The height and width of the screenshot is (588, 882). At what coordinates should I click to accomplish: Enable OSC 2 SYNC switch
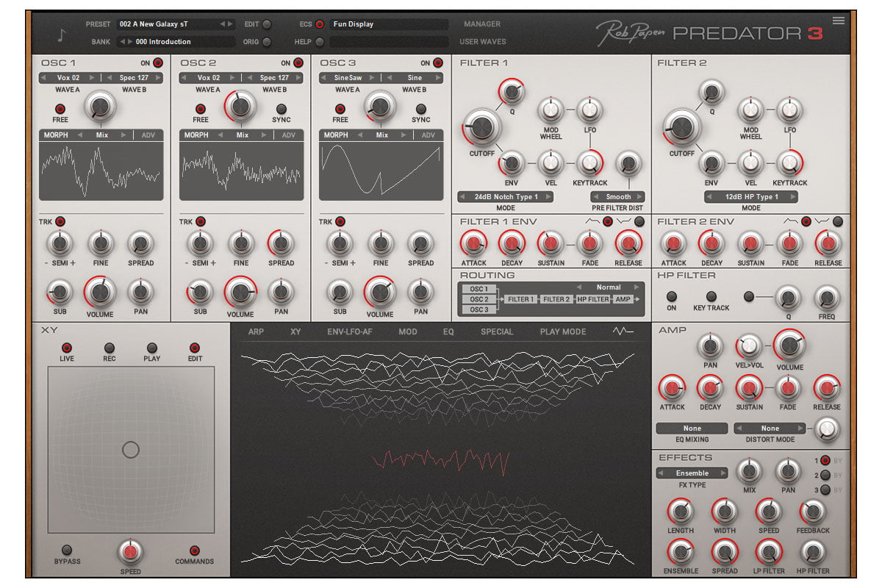(x=281, y=109)
